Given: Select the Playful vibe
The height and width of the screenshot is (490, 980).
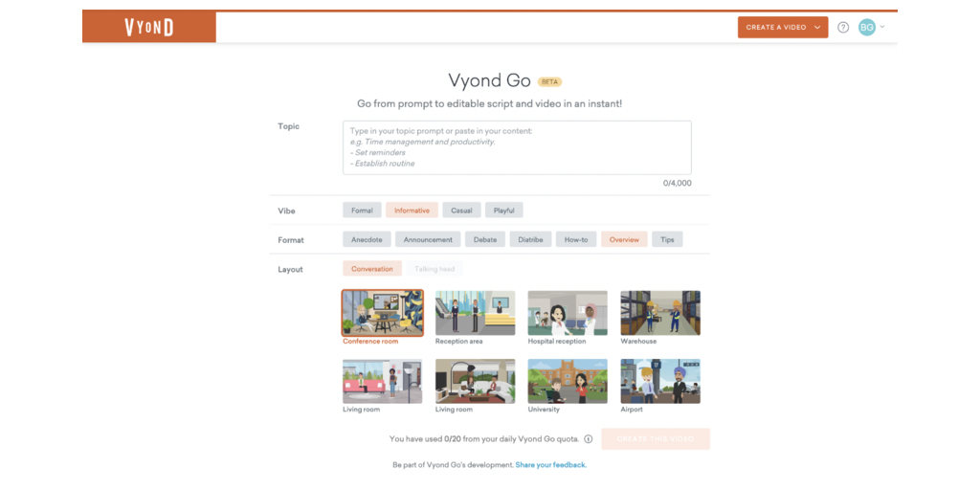Looking at the screenshot, I should (503, 211).
